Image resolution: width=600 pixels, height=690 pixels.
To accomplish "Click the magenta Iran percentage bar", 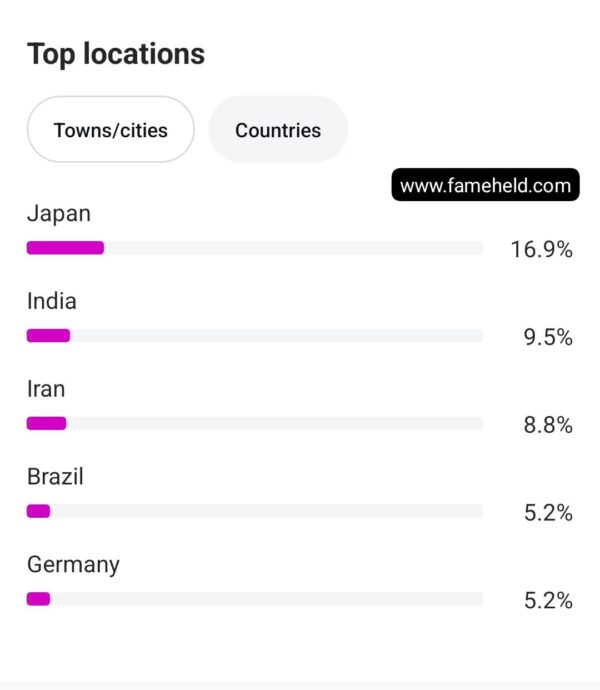I will (x=46, y=423).
